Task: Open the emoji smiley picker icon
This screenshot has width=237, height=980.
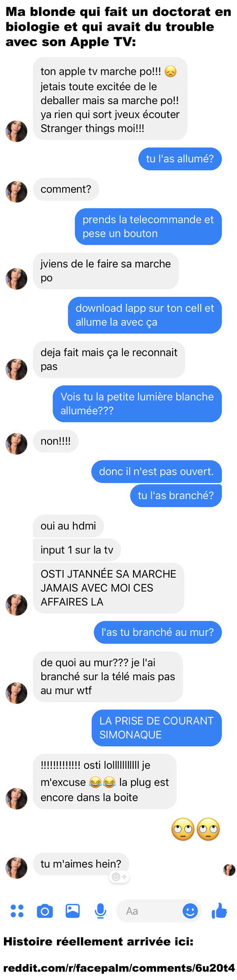Action: (190, 911)
